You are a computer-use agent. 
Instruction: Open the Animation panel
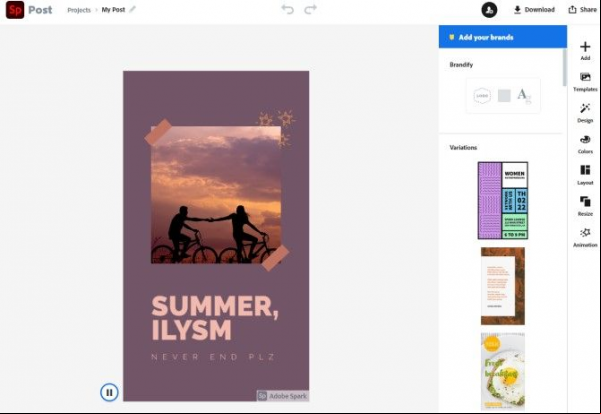tap(585, 238)
